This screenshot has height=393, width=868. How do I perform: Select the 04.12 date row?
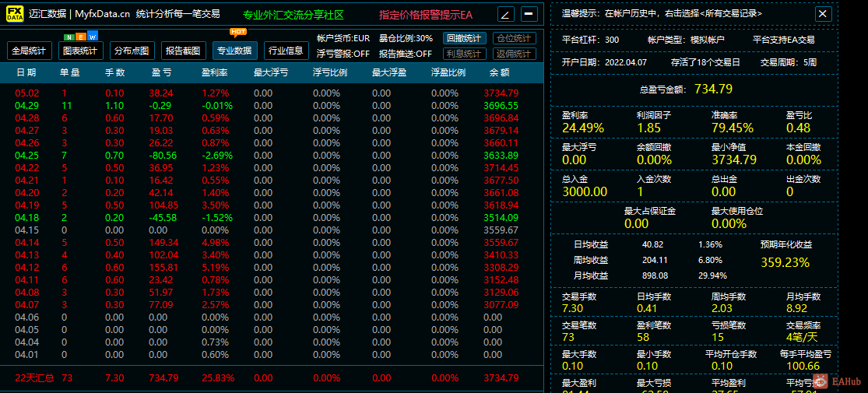pos(271,268)
